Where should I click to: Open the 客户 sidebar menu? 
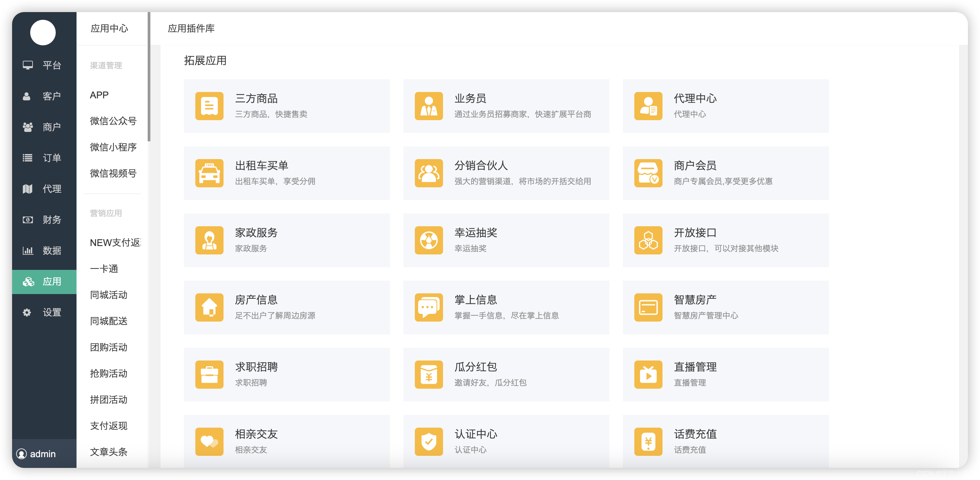coord(44,96)
